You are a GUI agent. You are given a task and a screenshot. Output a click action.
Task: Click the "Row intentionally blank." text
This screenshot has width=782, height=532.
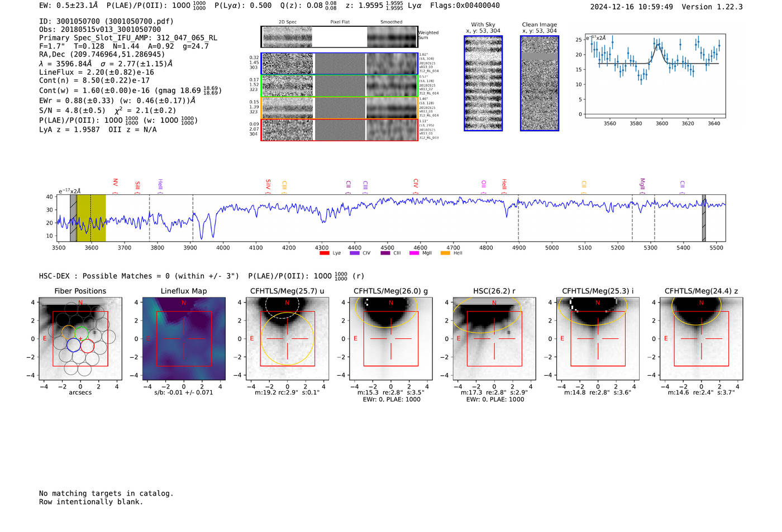click(91, 502)
